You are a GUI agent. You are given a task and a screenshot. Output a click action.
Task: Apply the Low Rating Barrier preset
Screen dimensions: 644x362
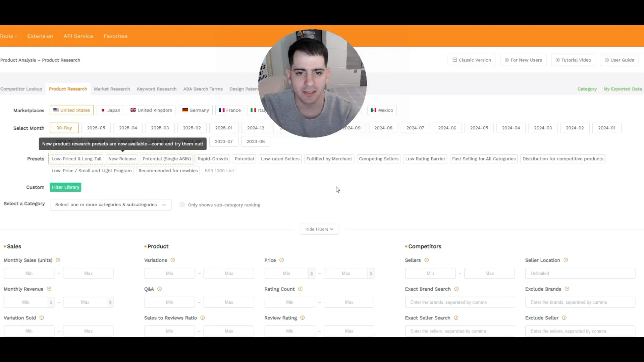[x=425, y=159]
